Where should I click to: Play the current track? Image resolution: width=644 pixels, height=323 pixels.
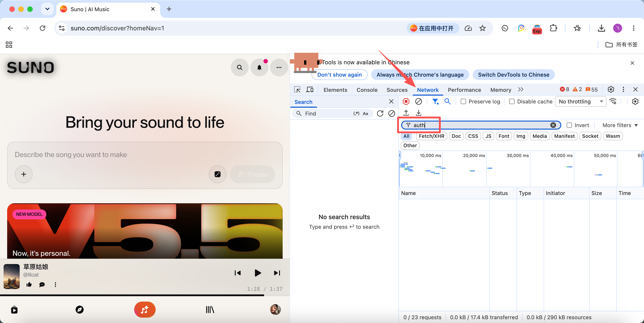258,273
